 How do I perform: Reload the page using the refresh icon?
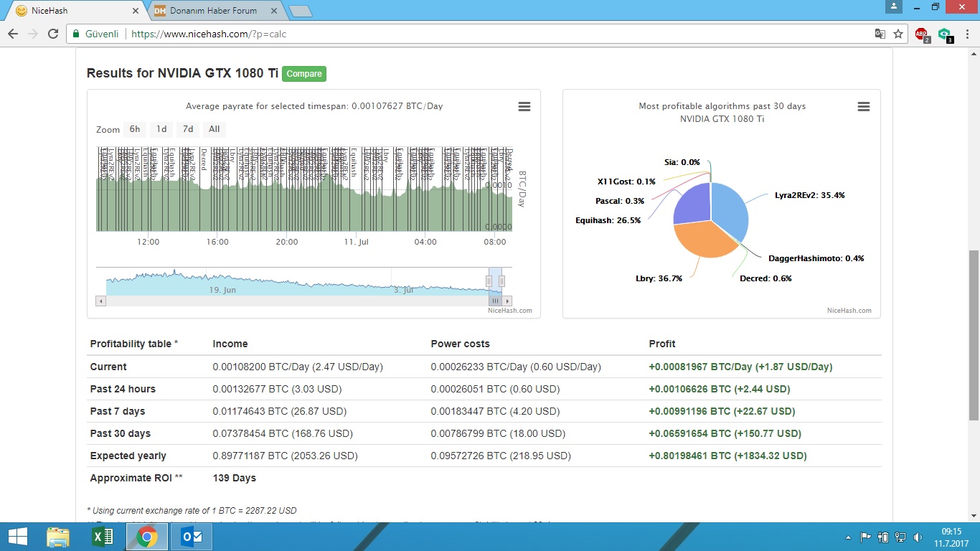[52, 34]
